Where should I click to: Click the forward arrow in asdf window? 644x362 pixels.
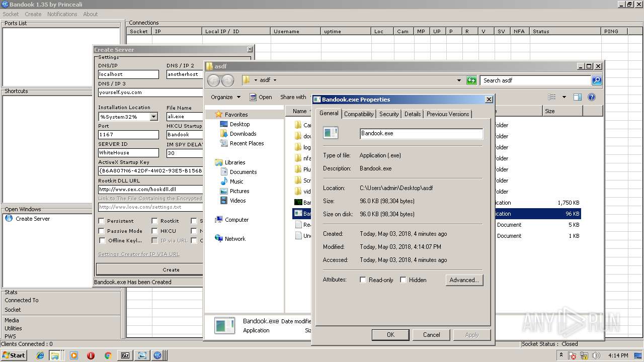[x=227, y=80]
